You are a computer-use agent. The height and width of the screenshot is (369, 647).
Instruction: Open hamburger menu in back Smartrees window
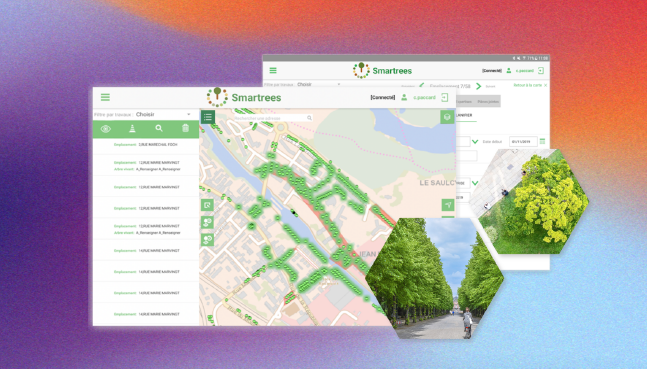pos(273,71)
